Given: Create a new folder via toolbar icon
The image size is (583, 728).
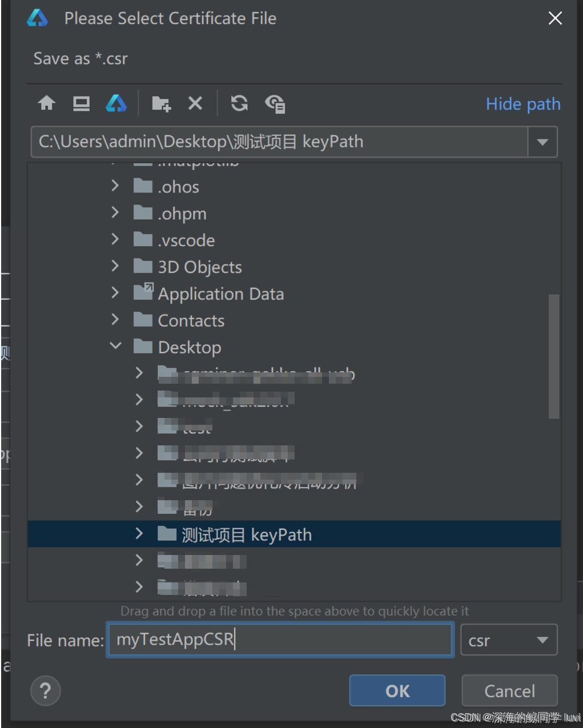Looking at the screenshot, I should (x=161, y=103).
